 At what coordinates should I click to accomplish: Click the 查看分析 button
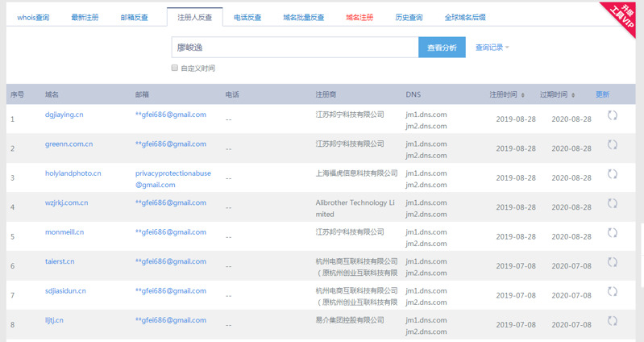tap(442, 48)
